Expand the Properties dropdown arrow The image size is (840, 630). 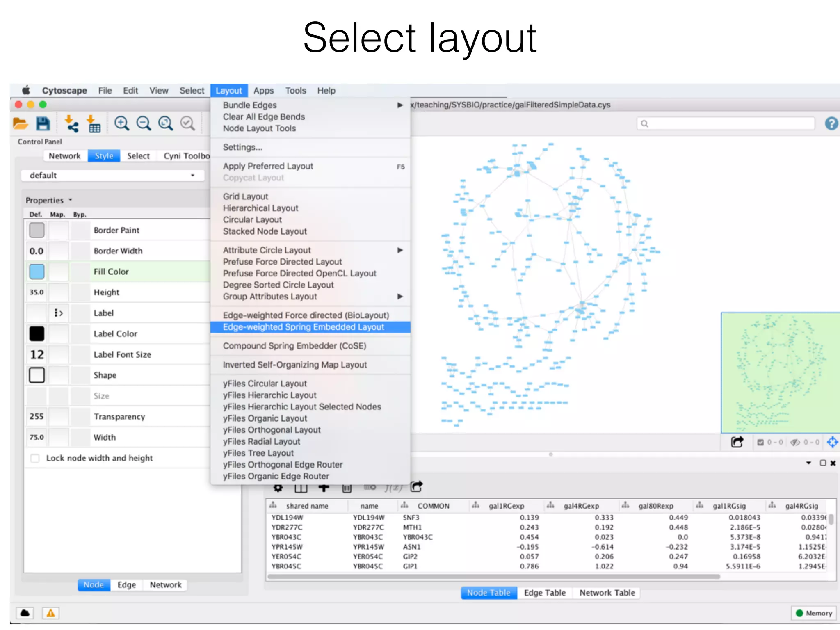tap(71, 200)
